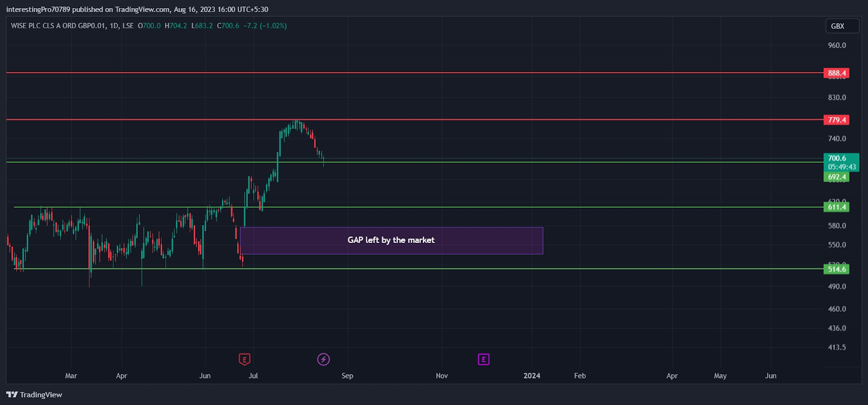This screenshot has height=405, width=868.
Task: Click the red earnings E marker near Jul
Action: (244, 359)
